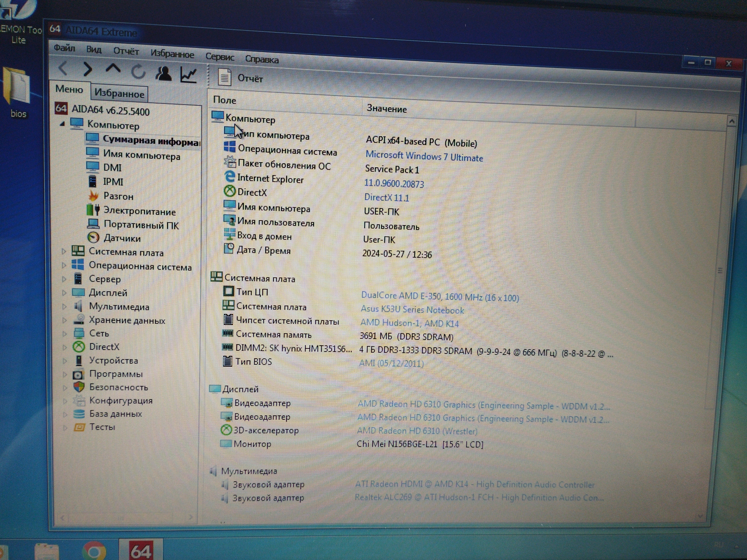Click the AIDA64 icon in the taskbar
The height and width of the screenshot is (560, 747).
(140, 550)
